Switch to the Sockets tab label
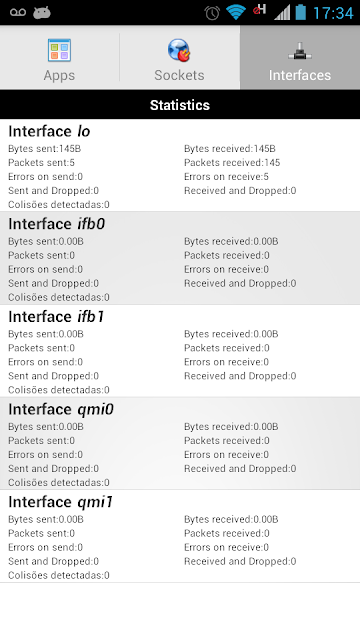 (179, 75)
